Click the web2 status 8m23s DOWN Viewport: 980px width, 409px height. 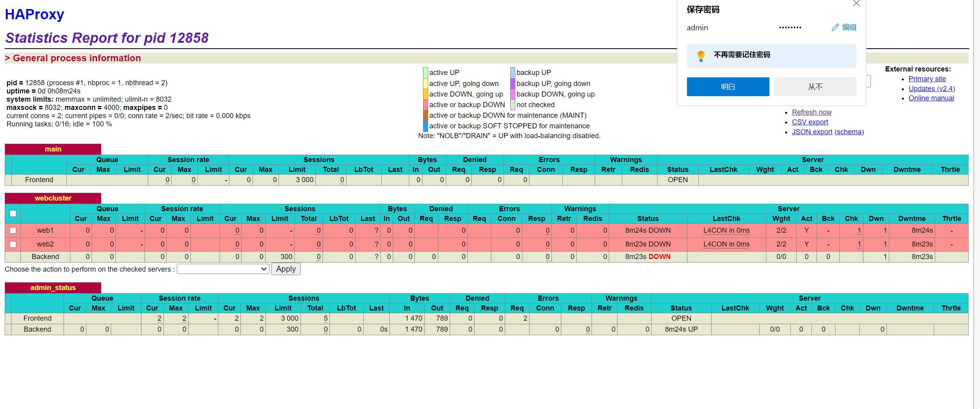coord(648,244)
